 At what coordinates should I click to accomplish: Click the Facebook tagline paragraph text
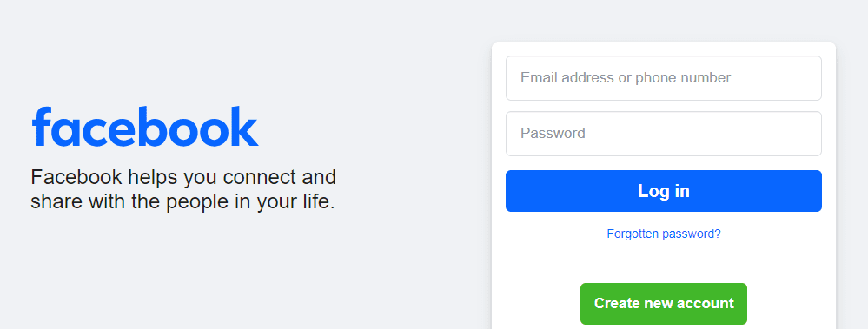pos(183,189)
